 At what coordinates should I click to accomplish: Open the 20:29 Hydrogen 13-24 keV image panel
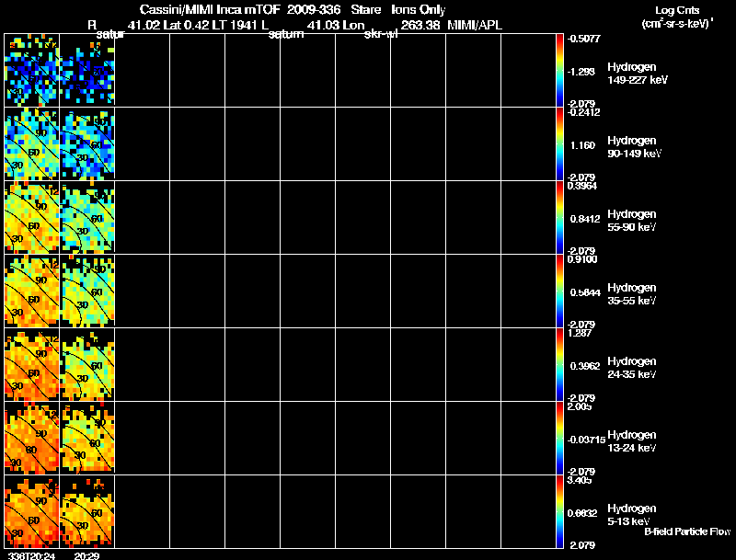click(x=87, y=438)
